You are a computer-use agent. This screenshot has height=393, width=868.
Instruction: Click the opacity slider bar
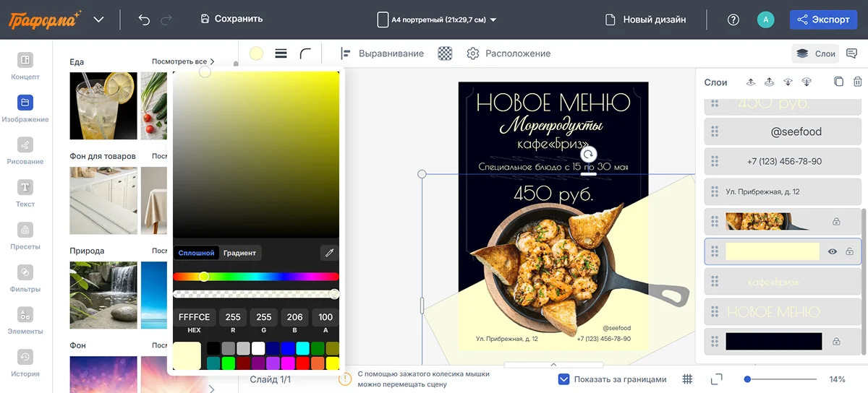click(256, 294)
